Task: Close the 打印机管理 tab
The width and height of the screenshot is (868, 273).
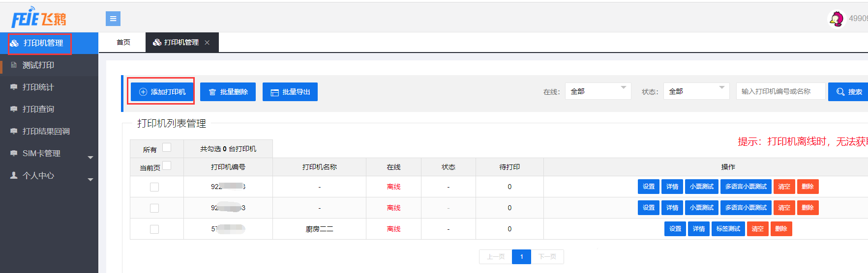Action: point(207,43)
